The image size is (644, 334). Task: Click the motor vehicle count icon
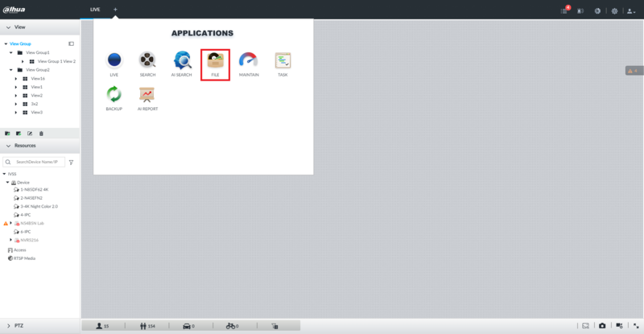[188, 326]
